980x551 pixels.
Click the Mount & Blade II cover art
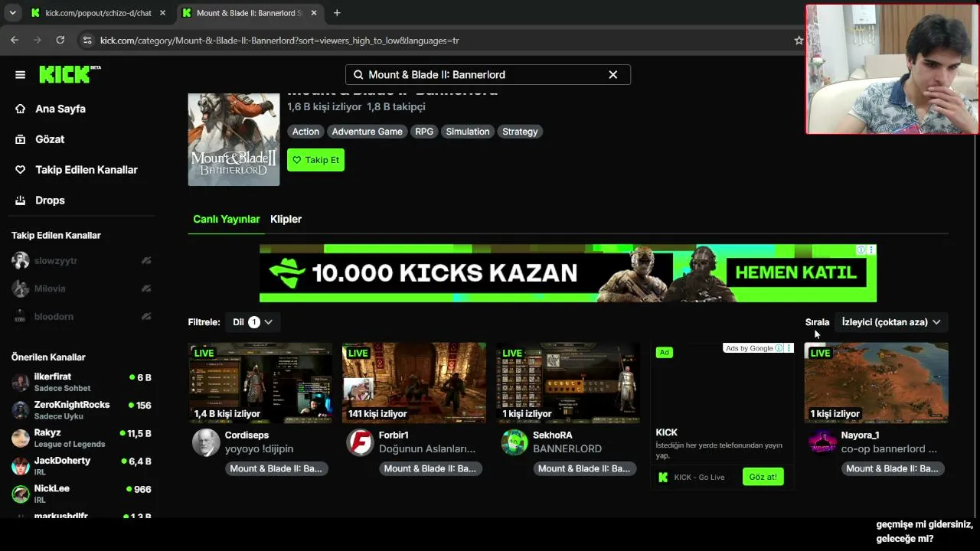[x=234, y=139]
